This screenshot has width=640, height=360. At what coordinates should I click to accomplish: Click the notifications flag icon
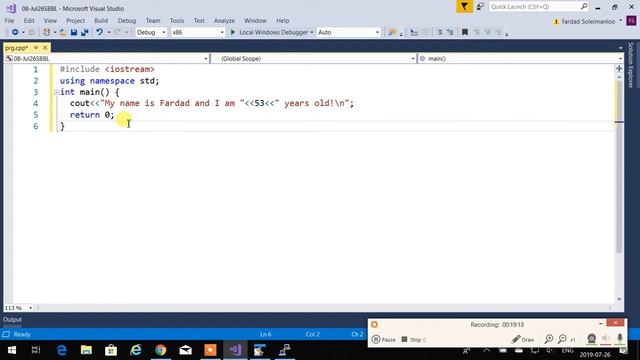464,7
